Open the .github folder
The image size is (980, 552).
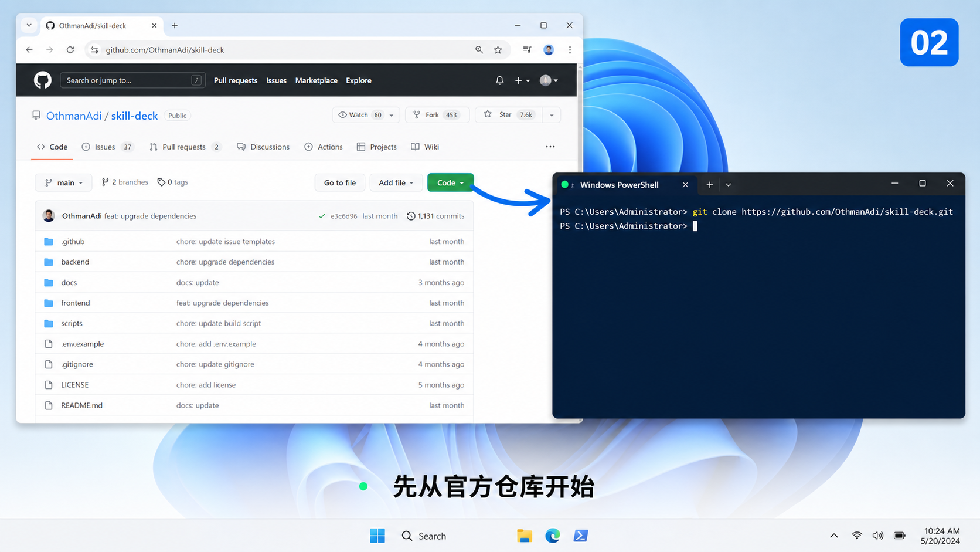click(73, 241)
